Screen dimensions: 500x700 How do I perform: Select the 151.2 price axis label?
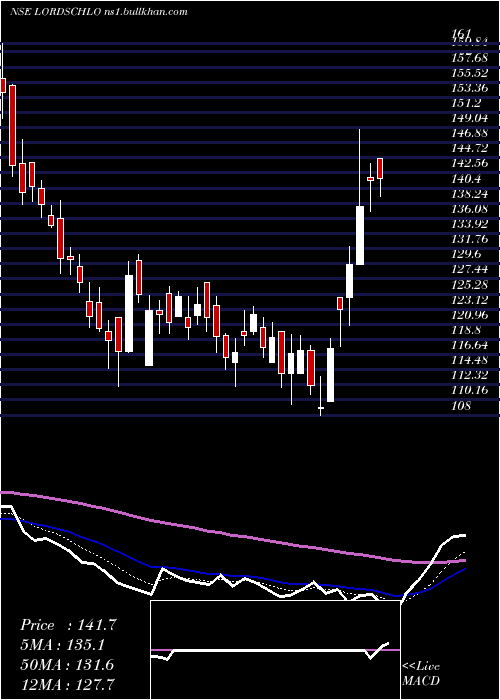point(467,103)
